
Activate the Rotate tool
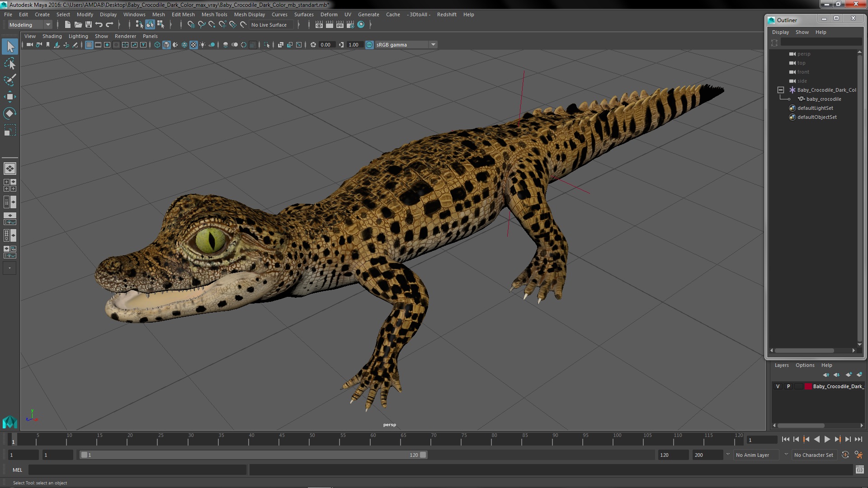click(10, 113)
